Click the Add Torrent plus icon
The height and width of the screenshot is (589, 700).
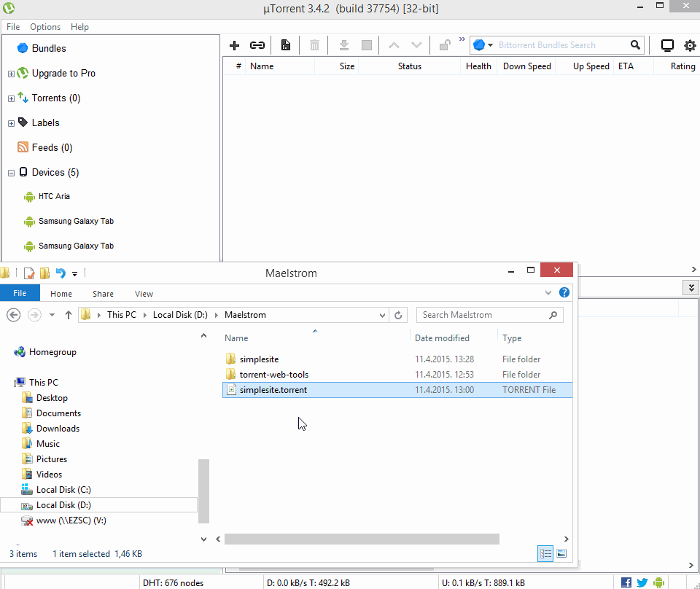(234, 45)
